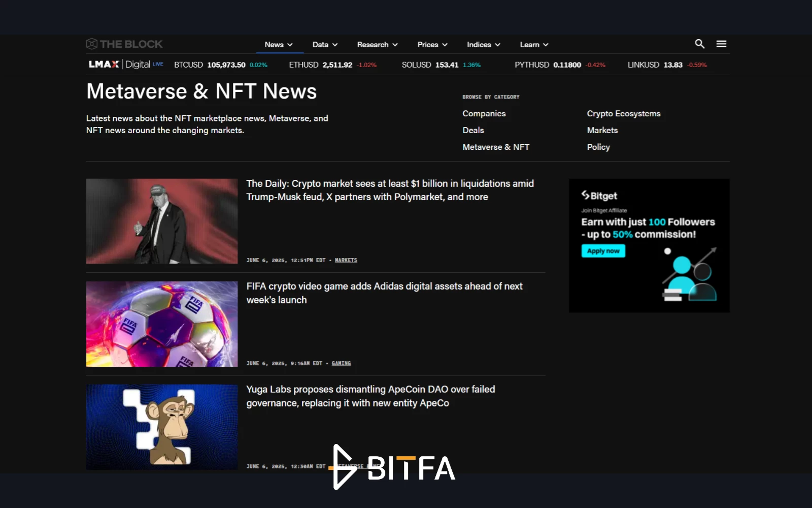Browse the Policy category
812x508 pixels.
(x=598, y=147)
